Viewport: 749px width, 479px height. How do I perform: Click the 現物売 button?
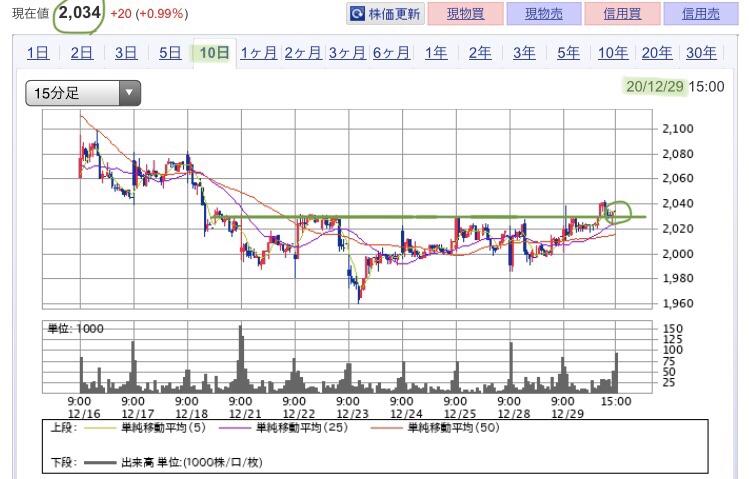[x=544, y=14]
